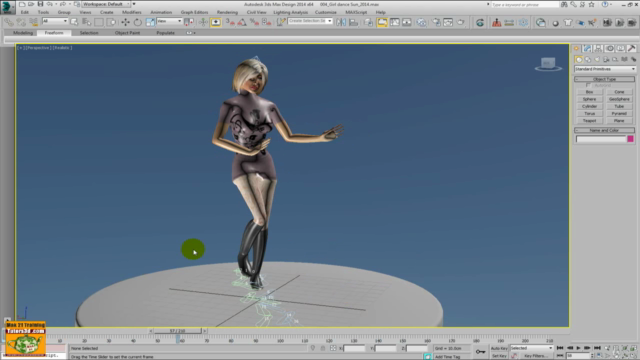This screenshot has width=640, height=360.
Task: Click the Save File disk icon
Action: pyautogui.click(x=40, y=4)
